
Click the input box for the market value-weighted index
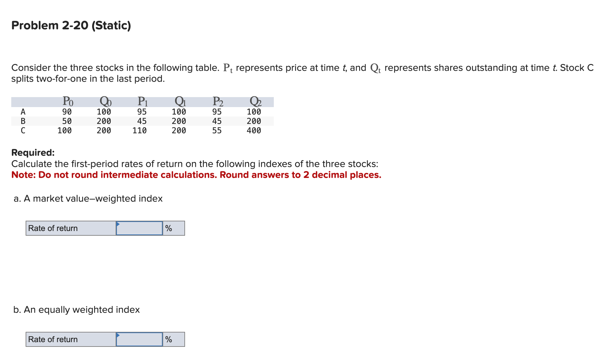click(139, 228)
